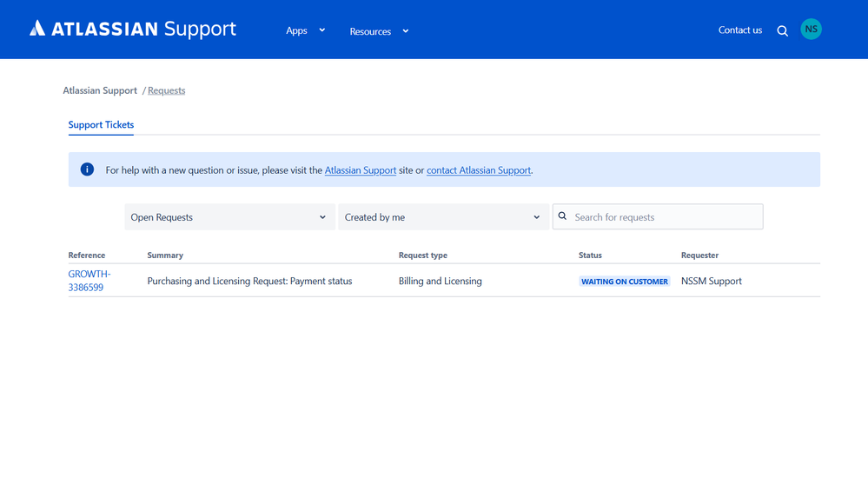Viewport: 868px width, 491px height.
Task: Click the blue info icon in banner
Action: click(x=87, y=169)
